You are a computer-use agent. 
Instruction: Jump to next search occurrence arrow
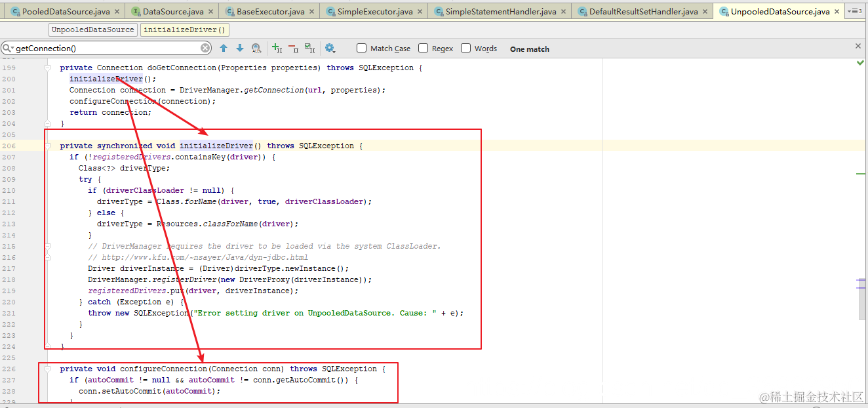click(240, 48)
